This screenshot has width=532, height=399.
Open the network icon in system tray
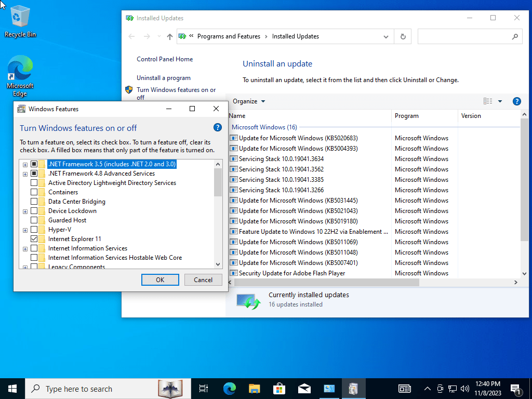[x=453, y=389]
